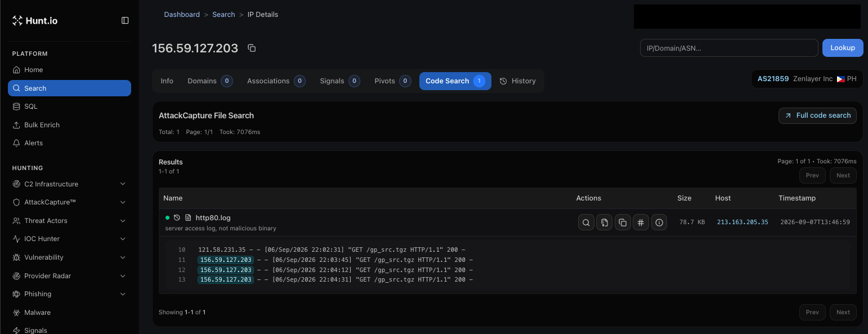Open AS21859 ASN link
This screenshot has height=334, width=868.
coord(773,79)
